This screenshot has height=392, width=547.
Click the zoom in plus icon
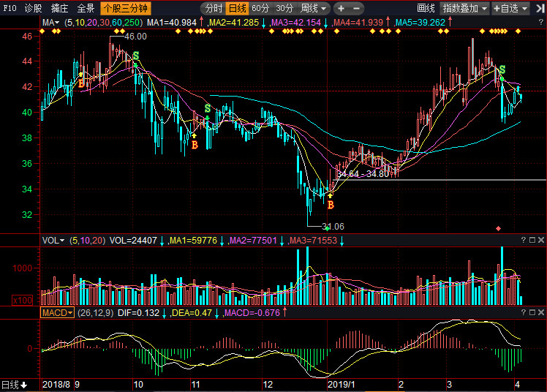pyautogui.click(x=341, y=8)
